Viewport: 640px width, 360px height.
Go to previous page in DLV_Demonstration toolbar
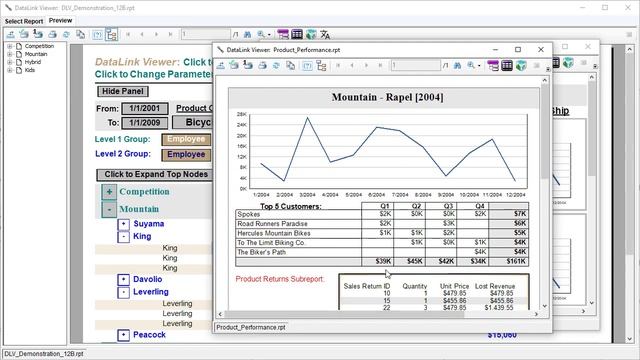click(142, 35)
